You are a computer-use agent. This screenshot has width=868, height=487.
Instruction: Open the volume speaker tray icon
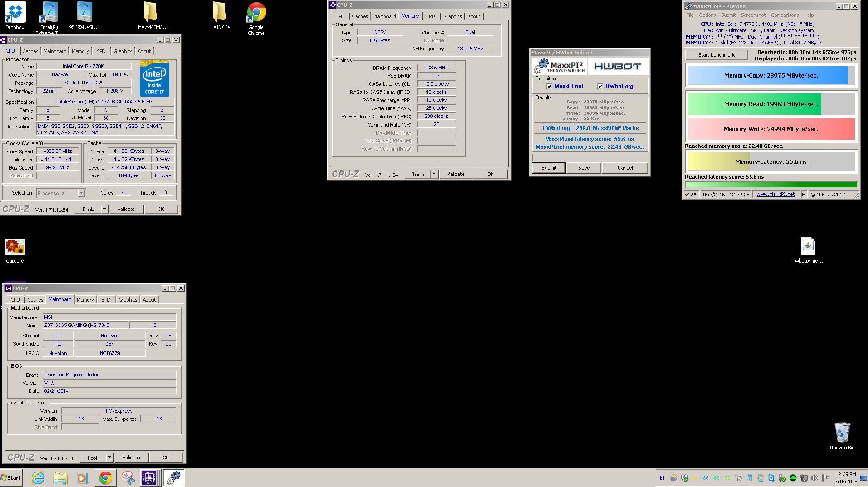click(x=814, y=478)
